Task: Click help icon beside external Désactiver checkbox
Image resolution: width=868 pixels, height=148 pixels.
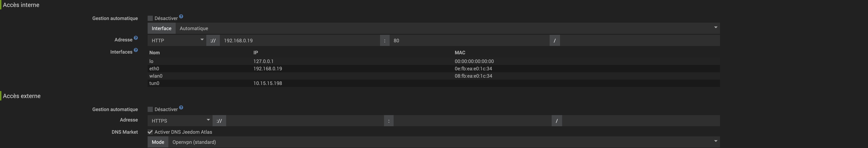Action: (x=181, y=108)
